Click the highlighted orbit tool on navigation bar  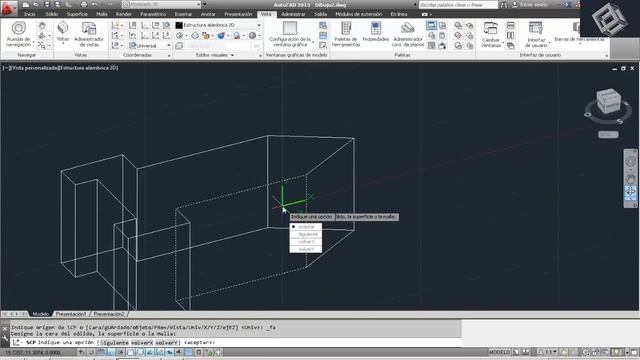pos(631,191)
